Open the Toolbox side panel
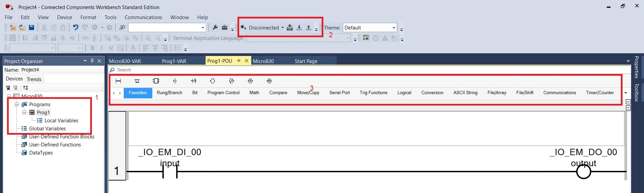The width and height of the screenshot is (644, 193). pos(636,92)
